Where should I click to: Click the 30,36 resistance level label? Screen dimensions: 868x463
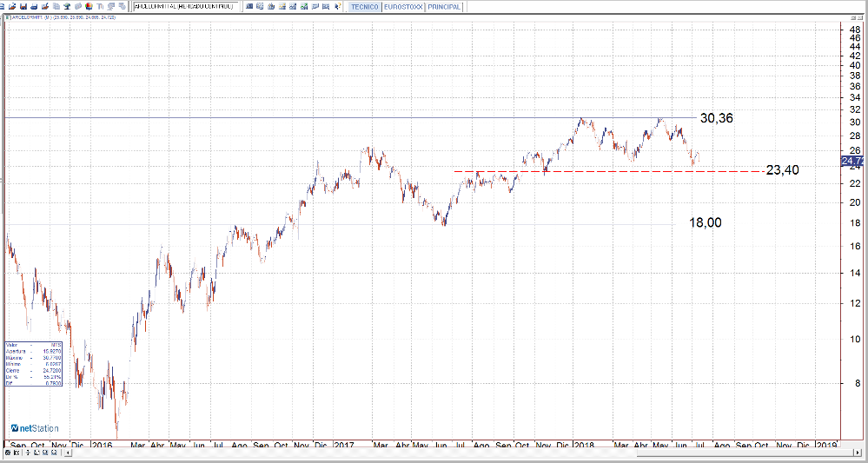coord(717,118)
